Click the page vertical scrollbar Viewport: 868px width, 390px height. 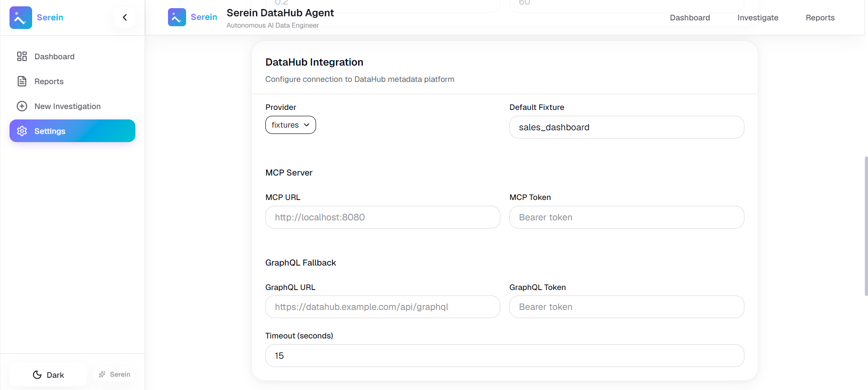pyautogui.click(x=866, y=226)
